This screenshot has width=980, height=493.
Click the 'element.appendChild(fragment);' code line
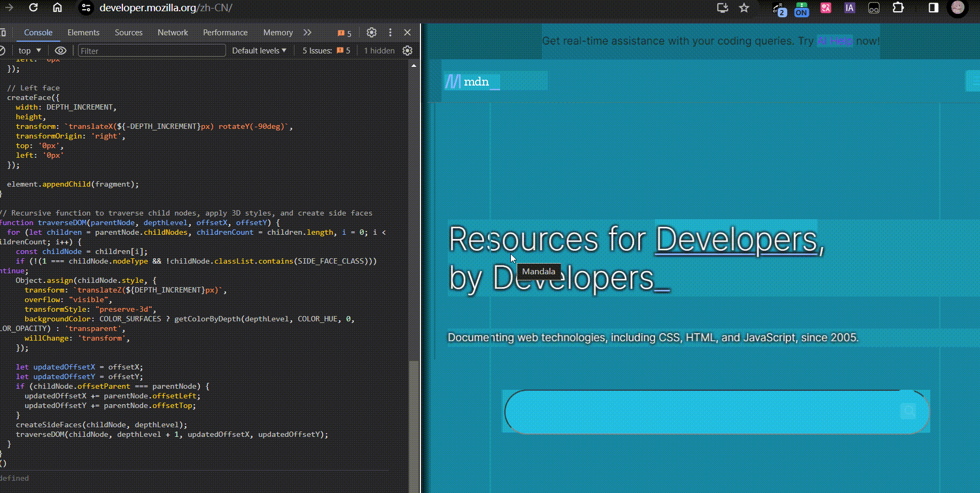pos(73,184)
